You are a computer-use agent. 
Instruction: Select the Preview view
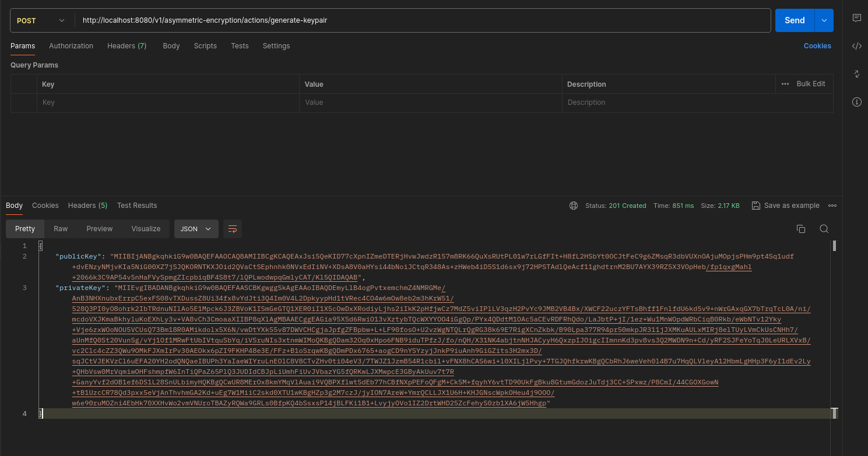[100, 229]
